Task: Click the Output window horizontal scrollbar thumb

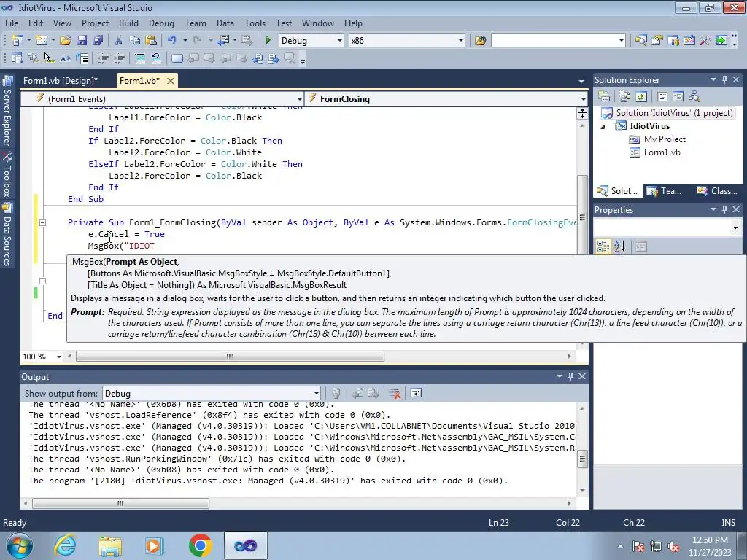Action: click(120, 503)
